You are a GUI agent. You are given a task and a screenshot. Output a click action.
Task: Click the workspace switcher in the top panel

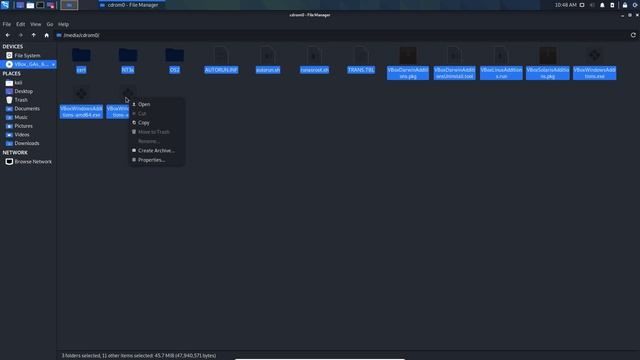tap(69, 5)
